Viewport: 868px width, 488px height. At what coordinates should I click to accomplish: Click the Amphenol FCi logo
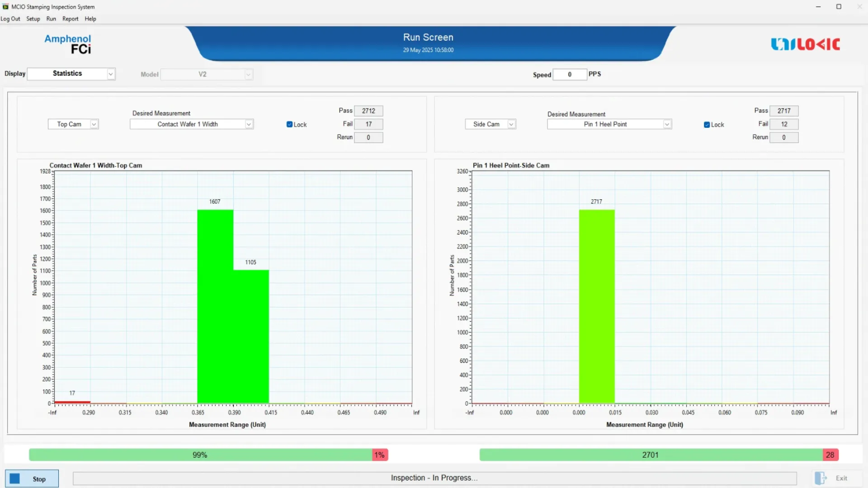coord(68,44)
